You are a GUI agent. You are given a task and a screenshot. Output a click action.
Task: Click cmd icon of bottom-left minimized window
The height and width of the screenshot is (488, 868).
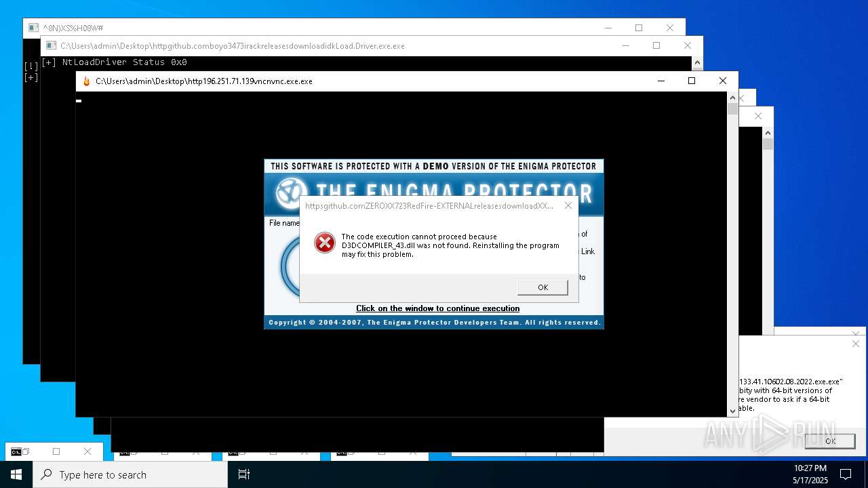[x=16, y=451]
